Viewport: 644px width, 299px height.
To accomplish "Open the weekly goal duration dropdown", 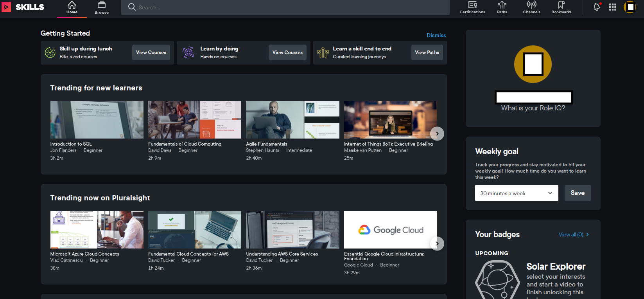I will [517, 193].
